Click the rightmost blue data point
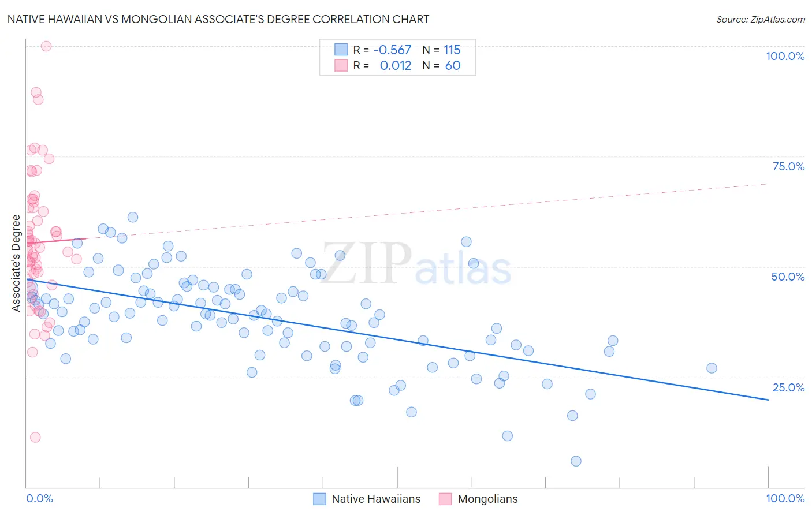812x515 pixels. click(712, 368)
